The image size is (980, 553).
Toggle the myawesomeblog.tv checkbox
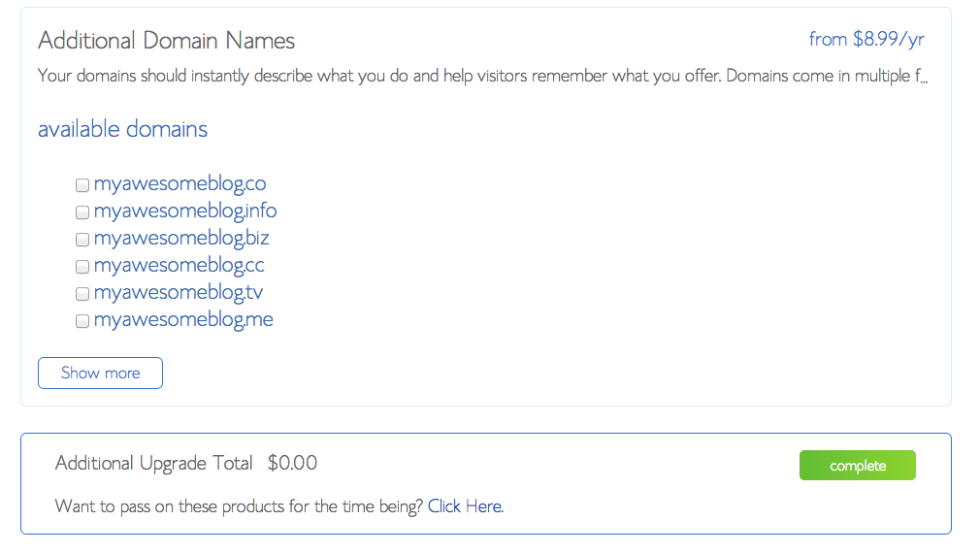pyautogui.click(x=82, y=294)
